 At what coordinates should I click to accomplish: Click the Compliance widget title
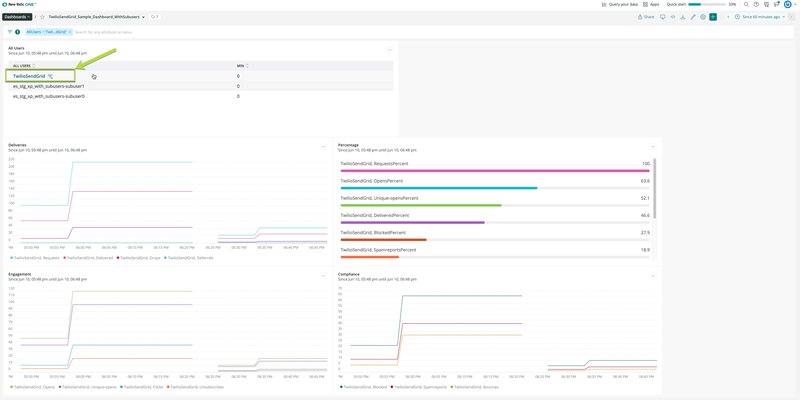348,274
